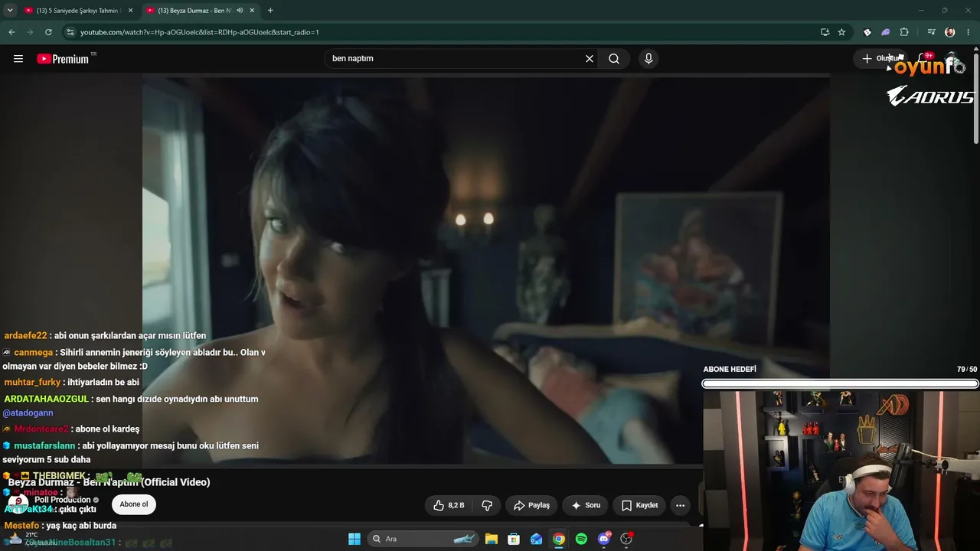Open the Chrome profile avatar
Viewport: 980px width, 551px height.
(x=950, y=32)
